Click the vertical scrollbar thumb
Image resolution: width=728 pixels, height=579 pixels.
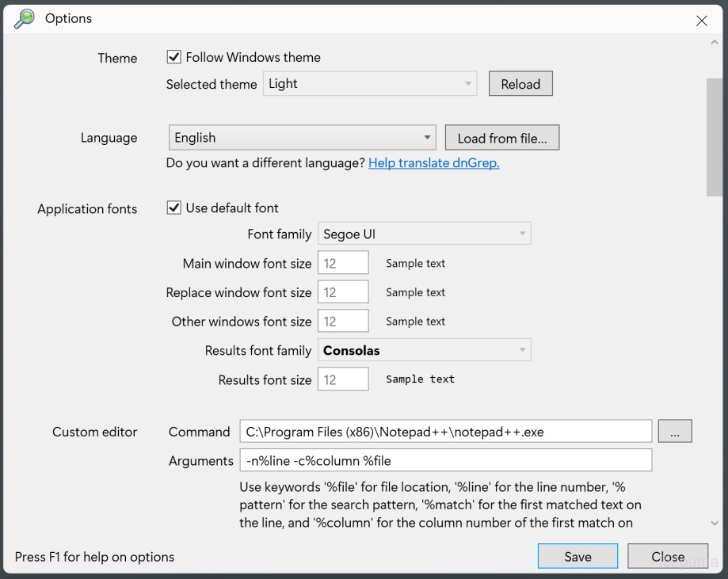pos(715,136)
